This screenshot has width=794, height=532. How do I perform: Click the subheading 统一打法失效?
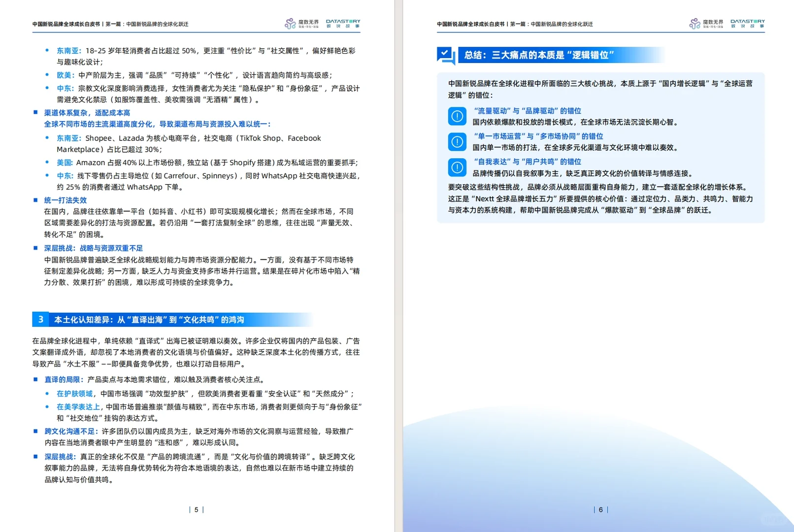(66, 200)
